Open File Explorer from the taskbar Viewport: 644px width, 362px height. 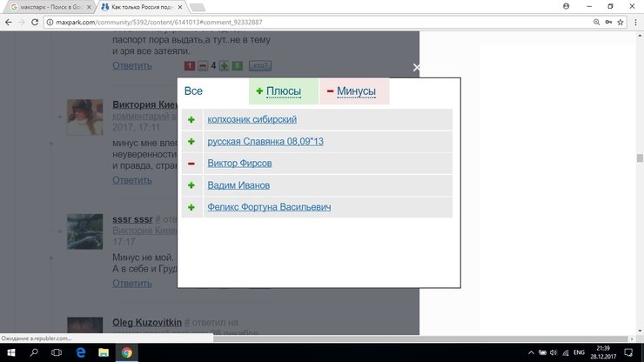(103, 352)
